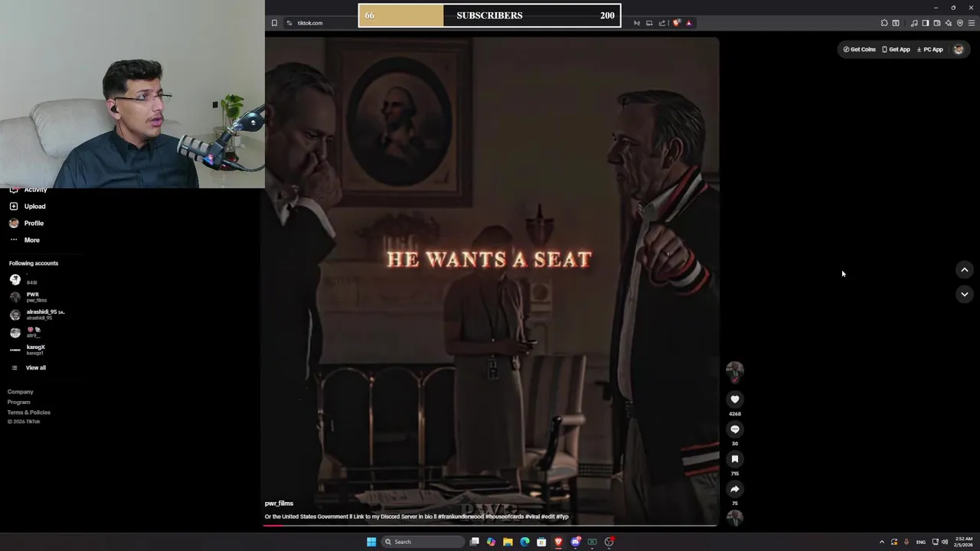Switch the ENG input language indicator
Image resolution: width=980 pixels, height=551 pixels.
tap(921, 542)
